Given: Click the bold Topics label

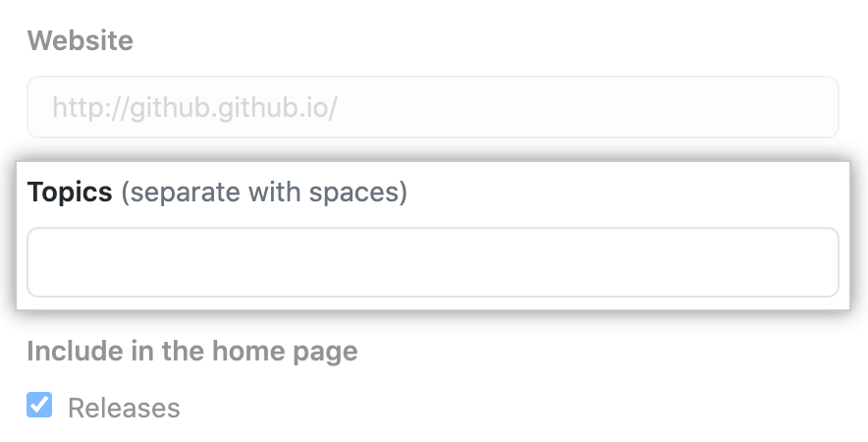Looking at the screenshot, I should (x=70, y=192).
